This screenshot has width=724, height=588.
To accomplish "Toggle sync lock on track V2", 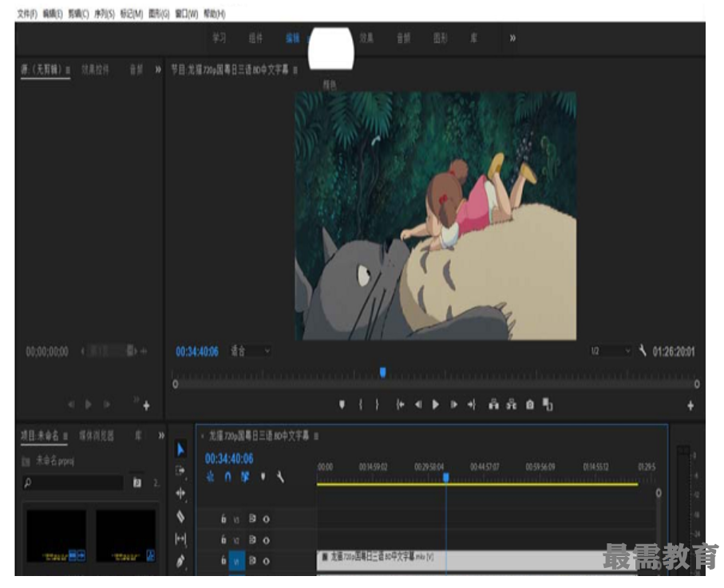I will (x=252, y=539).
